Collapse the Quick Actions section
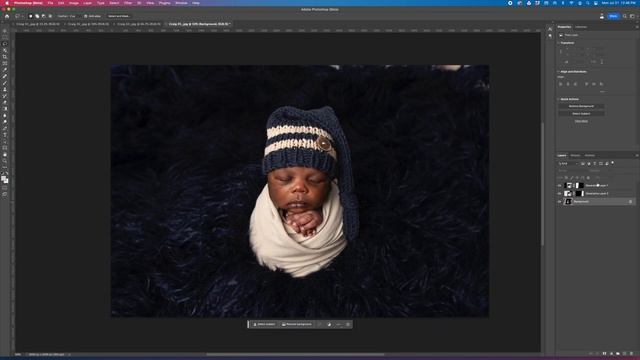Viewport: 640px width, 360px height. 559,99
